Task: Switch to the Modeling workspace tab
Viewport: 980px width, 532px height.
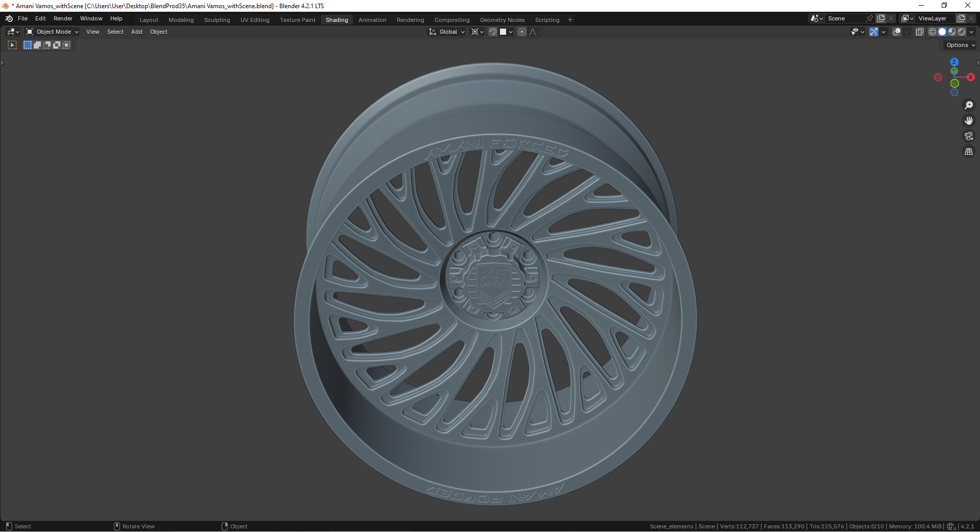Action: point(181,20)
